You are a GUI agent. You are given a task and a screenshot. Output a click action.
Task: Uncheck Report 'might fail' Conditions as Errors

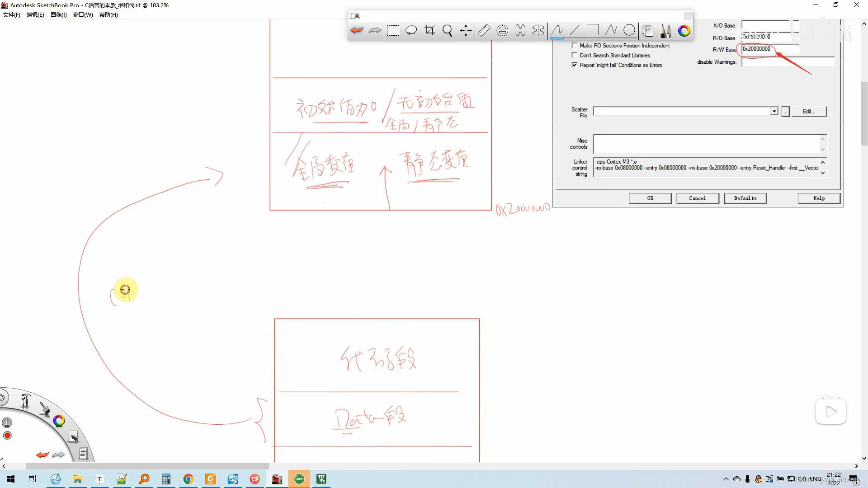[x=575, y=65]
